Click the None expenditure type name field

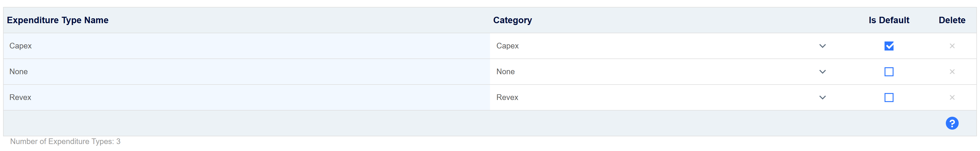[x=244, y=72]
